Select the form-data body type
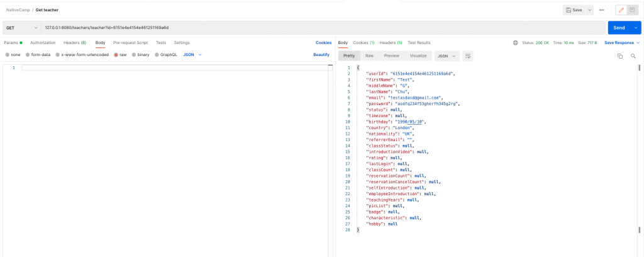The width and height of the screenshot is (644, 257). click(x=38, y=55)
